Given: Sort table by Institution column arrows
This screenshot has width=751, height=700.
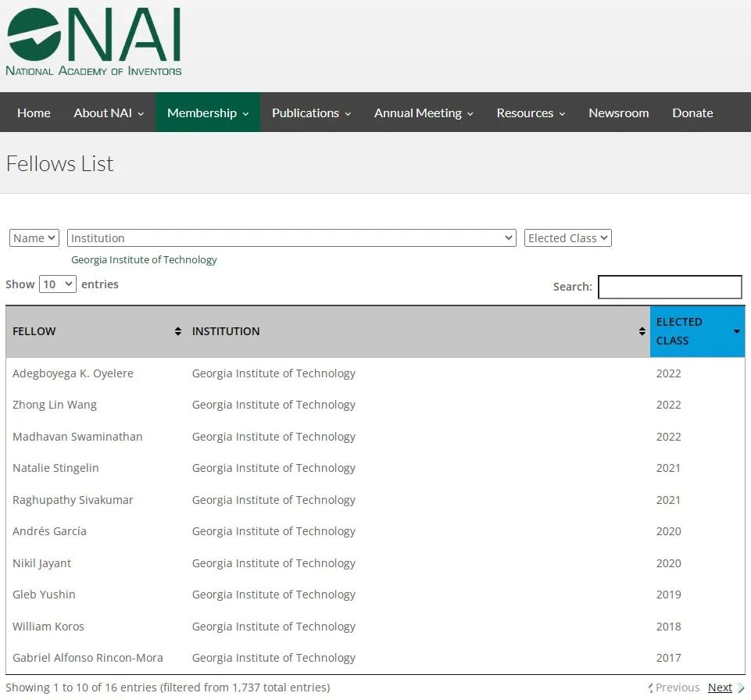Looking at the screenshot, I should point(642,331).
